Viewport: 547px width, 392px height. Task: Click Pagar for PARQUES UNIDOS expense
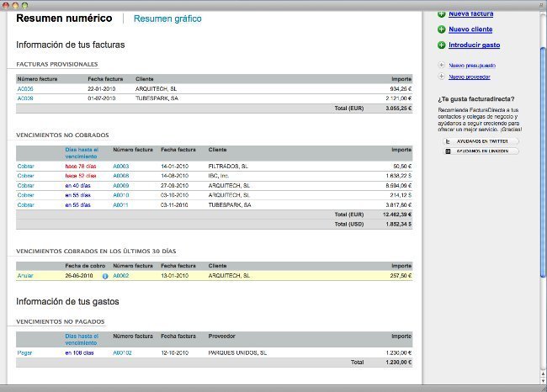(24, 352)
